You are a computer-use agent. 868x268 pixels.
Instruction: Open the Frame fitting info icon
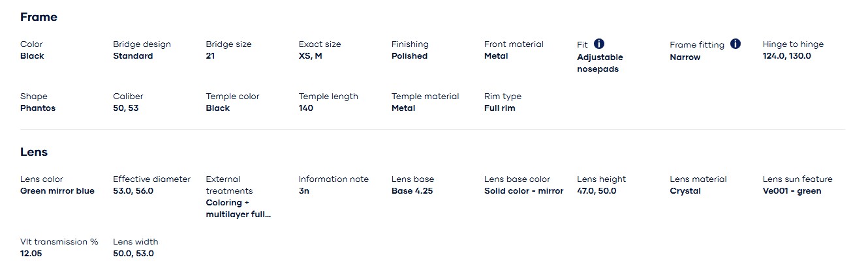pos(736,44)
